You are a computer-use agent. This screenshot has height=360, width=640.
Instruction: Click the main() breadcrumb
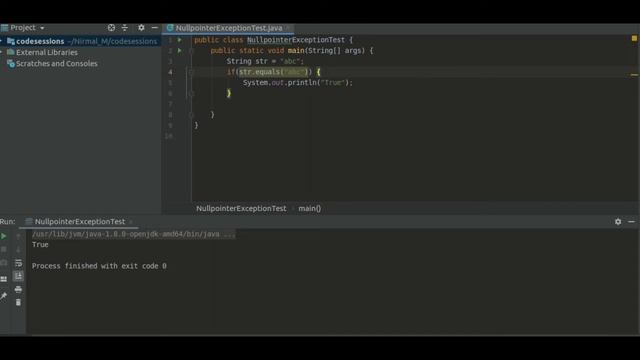pyautogui.click(x=309, y=209)
